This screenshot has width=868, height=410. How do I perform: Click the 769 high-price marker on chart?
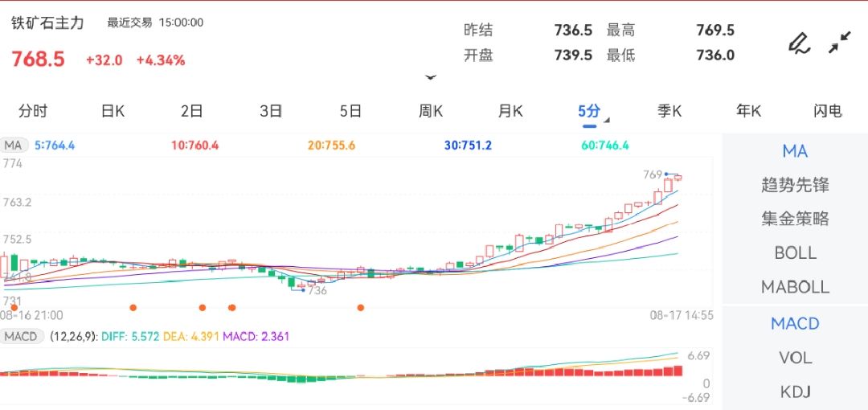coord(653,175)
